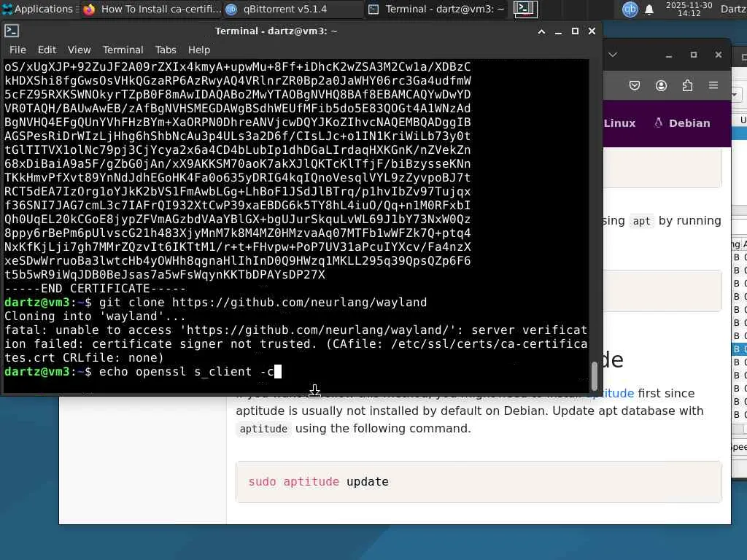Minimize the Terminal window
Image resolution: width=747 pixels, height=560 pixels.
tap(558, 31)
